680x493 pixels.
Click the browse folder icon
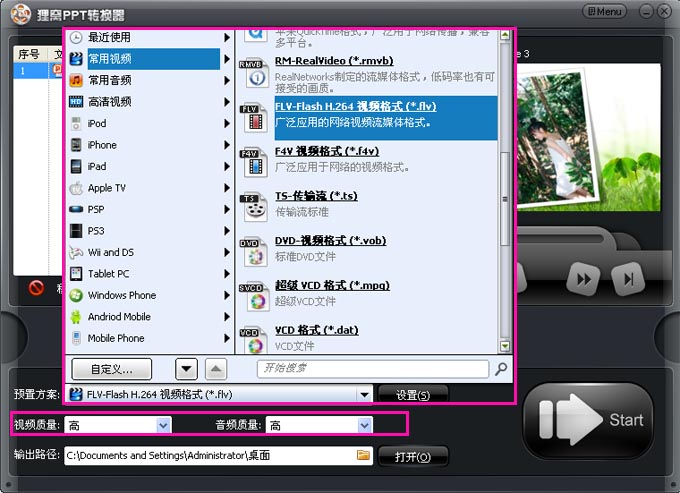(363, 455)
